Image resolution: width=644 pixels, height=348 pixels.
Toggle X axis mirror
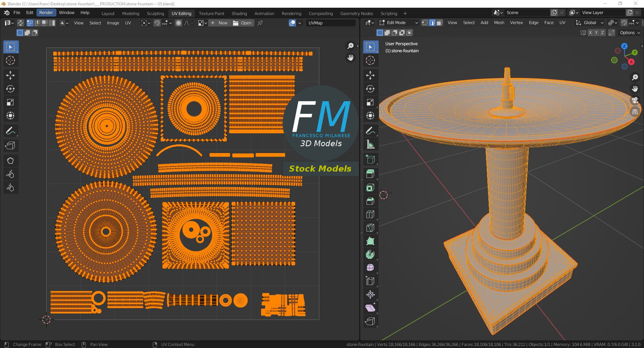click(590, 33)
